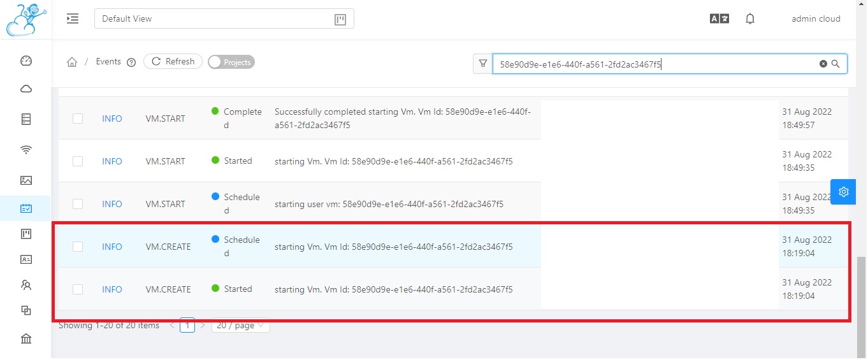Tick checkbox for VM.CREATE Scheduled row
Screen dimensions: 868x362
pyautogui.click(x=78, y=247)
